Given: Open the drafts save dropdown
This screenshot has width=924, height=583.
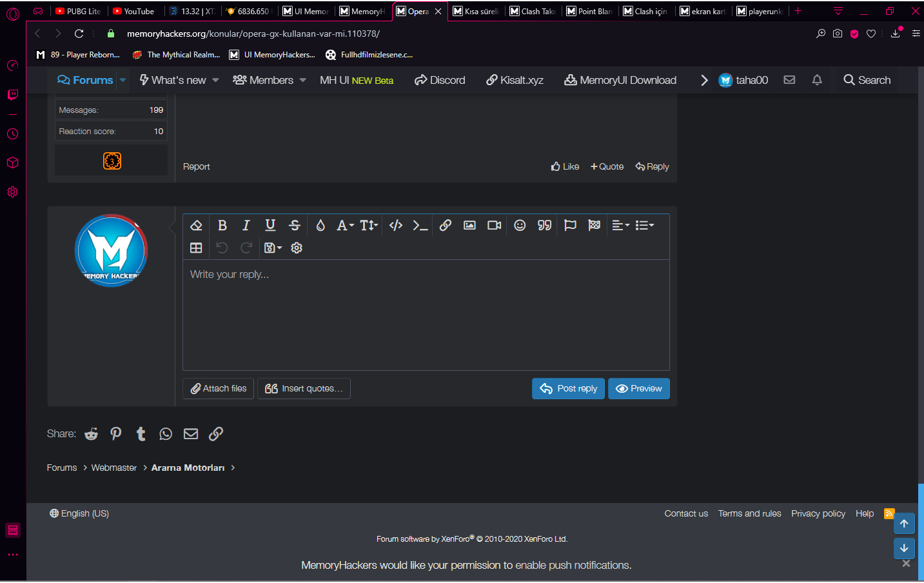Looking at the screenshot, I should point(273,248).
